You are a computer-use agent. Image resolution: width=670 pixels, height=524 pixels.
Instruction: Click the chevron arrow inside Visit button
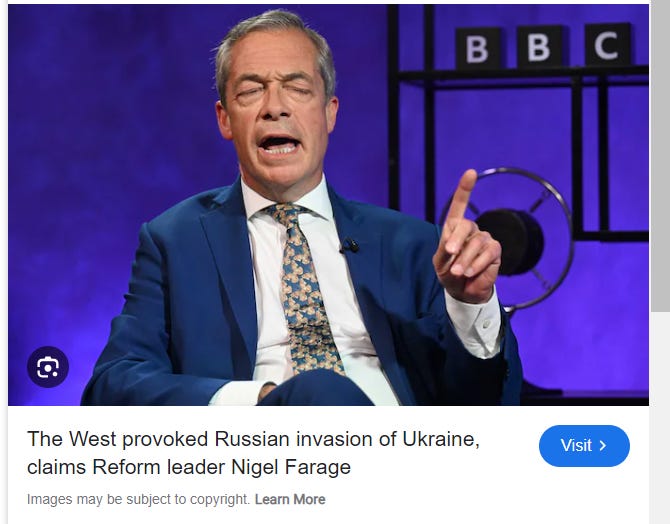tap(602, 446)
